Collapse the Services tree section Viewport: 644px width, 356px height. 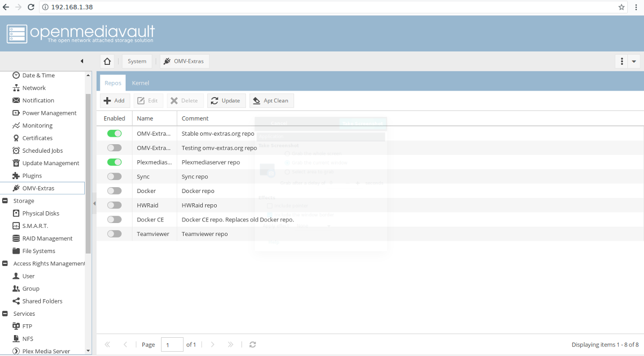coord(5,314)
